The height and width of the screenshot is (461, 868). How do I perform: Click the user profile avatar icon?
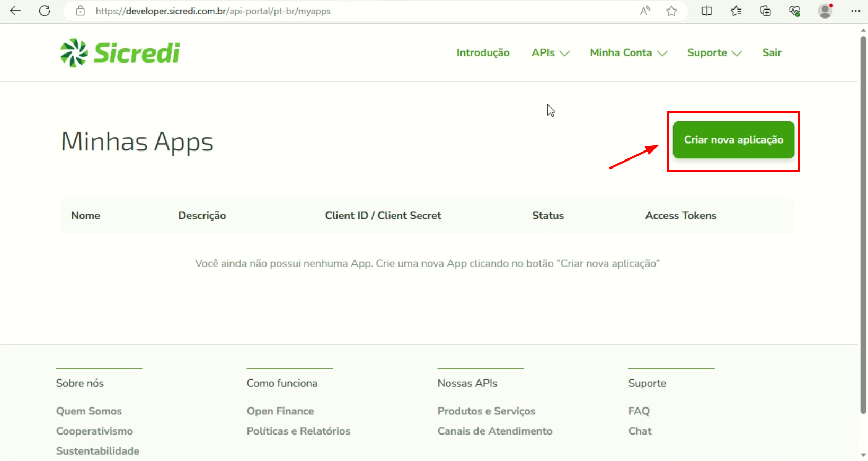click(x=825, y=11)
